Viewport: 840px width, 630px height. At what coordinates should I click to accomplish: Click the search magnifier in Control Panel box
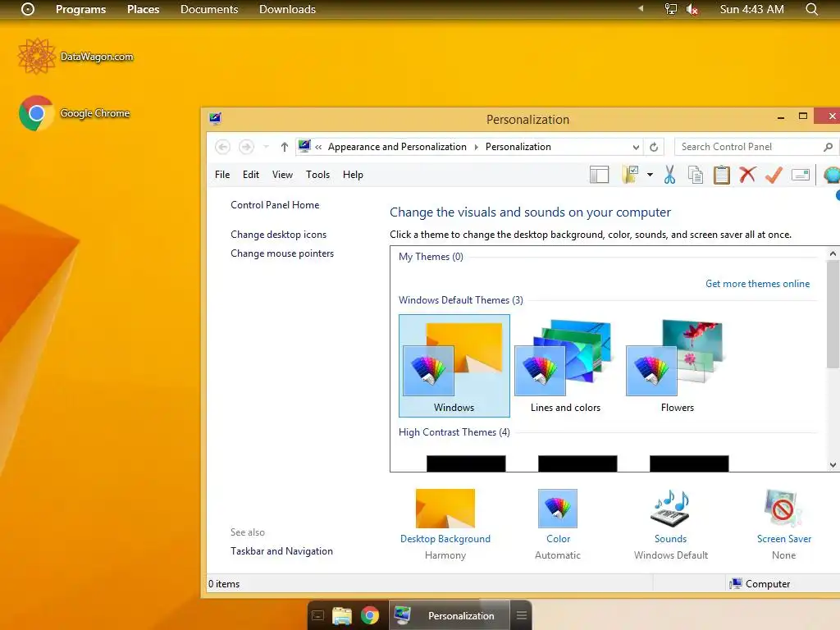(x=829, y=147)
